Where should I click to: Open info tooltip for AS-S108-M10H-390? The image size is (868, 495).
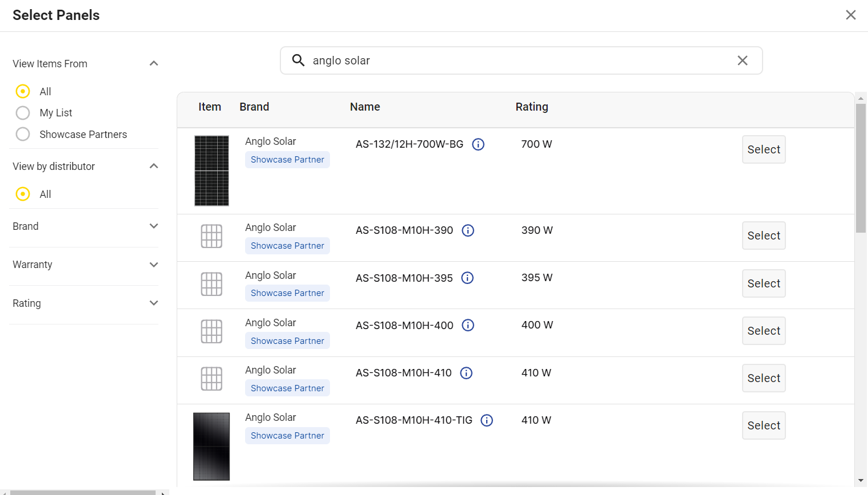click(468, 230)
